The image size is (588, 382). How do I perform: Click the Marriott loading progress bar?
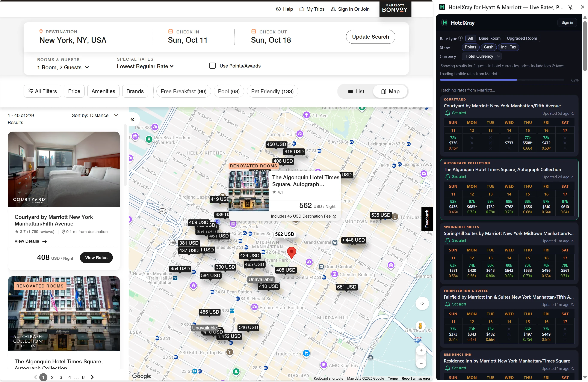502,80
